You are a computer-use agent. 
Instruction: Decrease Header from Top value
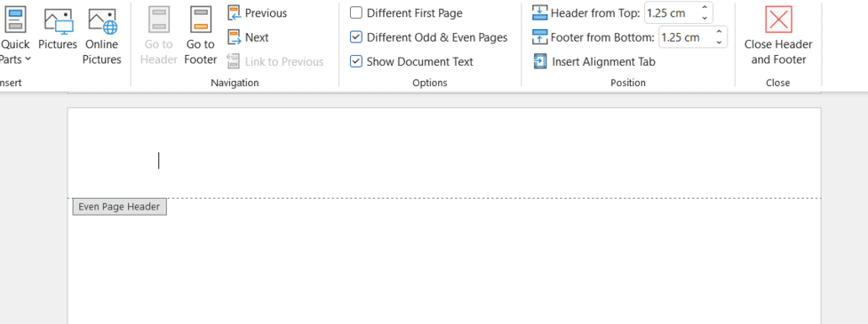(705, 19)
